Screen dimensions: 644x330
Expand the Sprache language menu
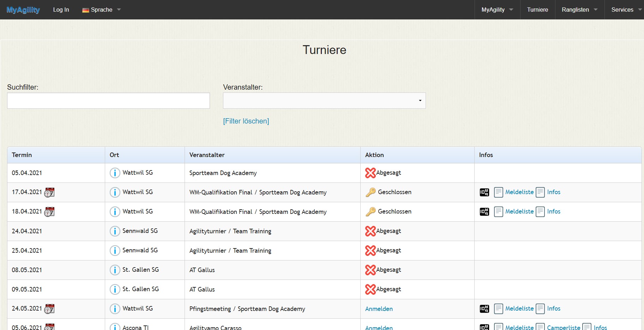coord(101,10)
